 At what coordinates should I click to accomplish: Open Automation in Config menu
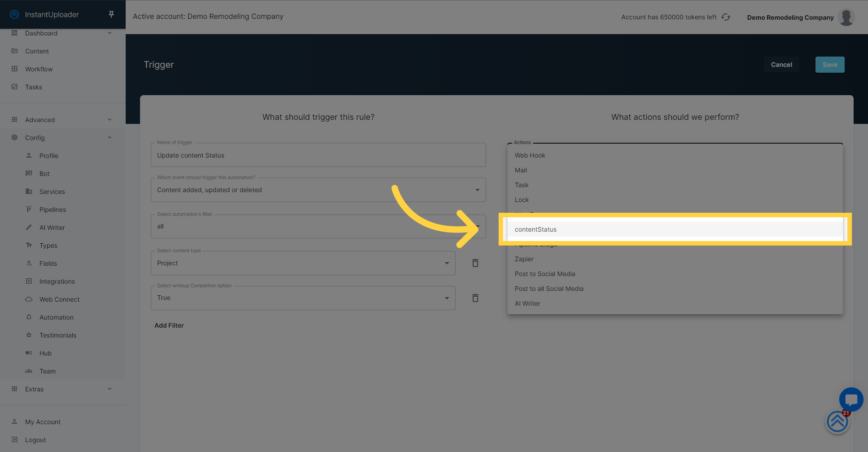pyautogui.click(x=63, y=317)
